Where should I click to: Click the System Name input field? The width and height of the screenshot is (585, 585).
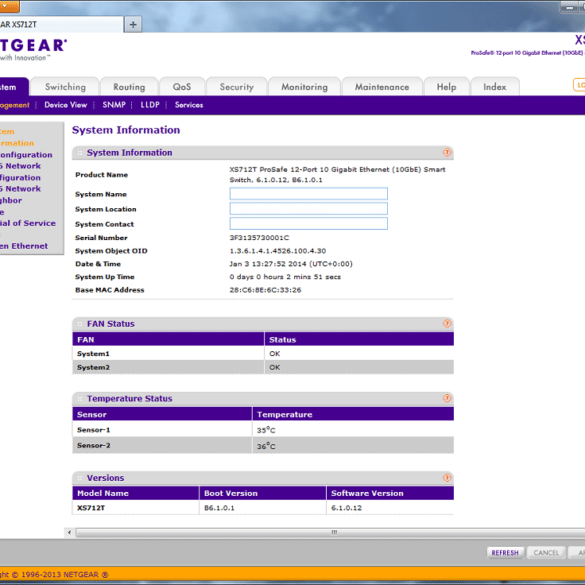309,194
